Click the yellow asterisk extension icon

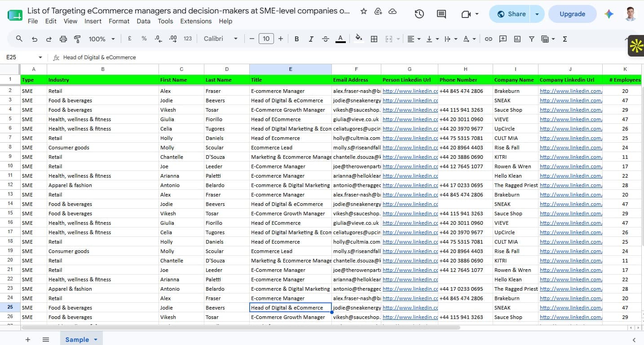coord(636,46)
